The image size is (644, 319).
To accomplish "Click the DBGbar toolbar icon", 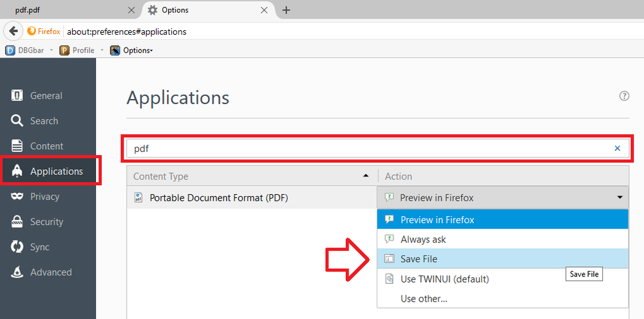I will 10,50.
